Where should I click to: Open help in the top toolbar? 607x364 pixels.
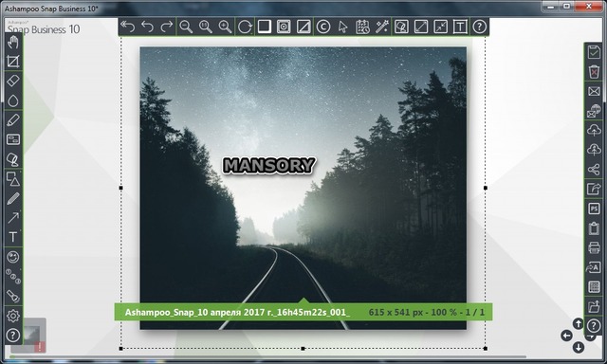[x=480, y=27]
